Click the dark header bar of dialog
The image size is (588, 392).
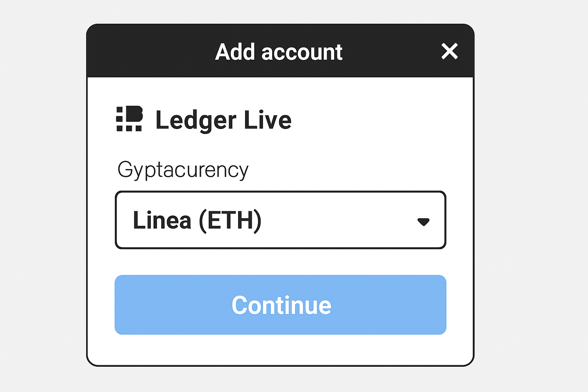click(153, 51)
